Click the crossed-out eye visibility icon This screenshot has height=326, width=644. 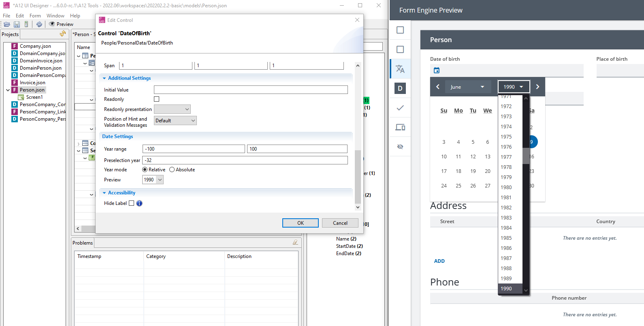[400, 147]
